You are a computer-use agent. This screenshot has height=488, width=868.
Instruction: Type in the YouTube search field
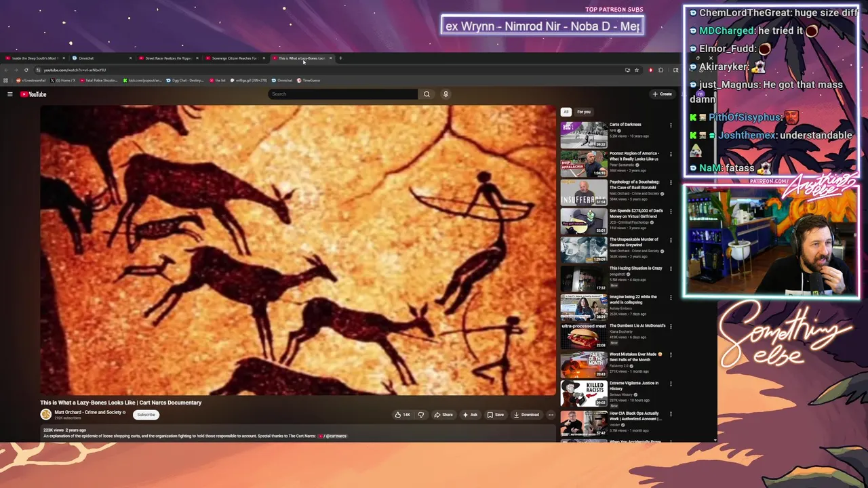tap(342, 94)
